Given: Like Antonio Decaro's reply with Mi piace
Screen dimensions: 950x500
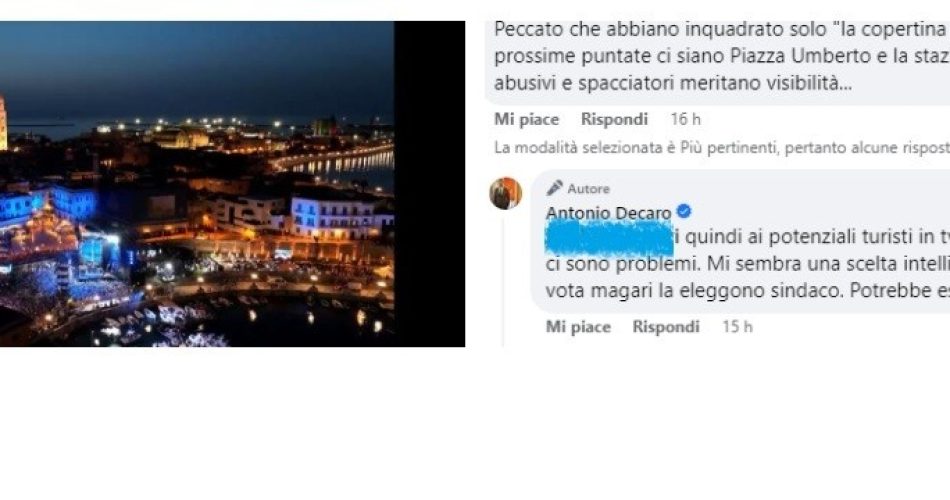Looking at the screenshot, I should click(x=578, y=327).
